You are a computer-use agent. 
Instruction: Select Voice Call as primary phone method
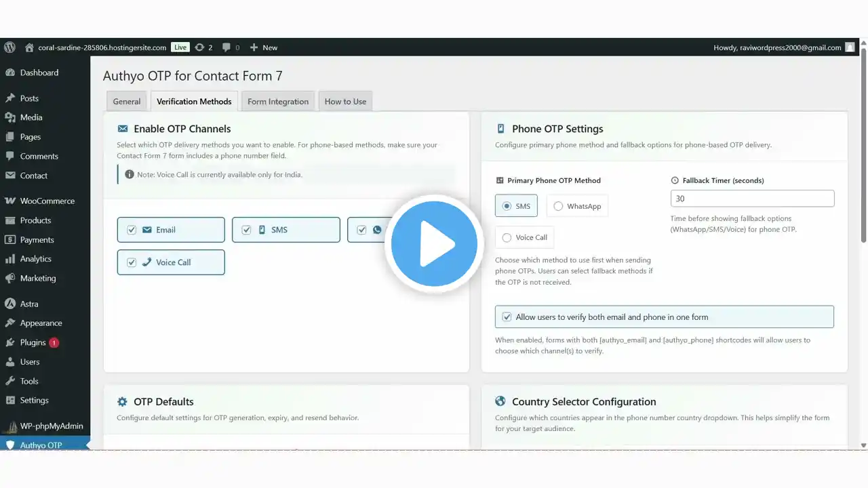tap(507, 238)
